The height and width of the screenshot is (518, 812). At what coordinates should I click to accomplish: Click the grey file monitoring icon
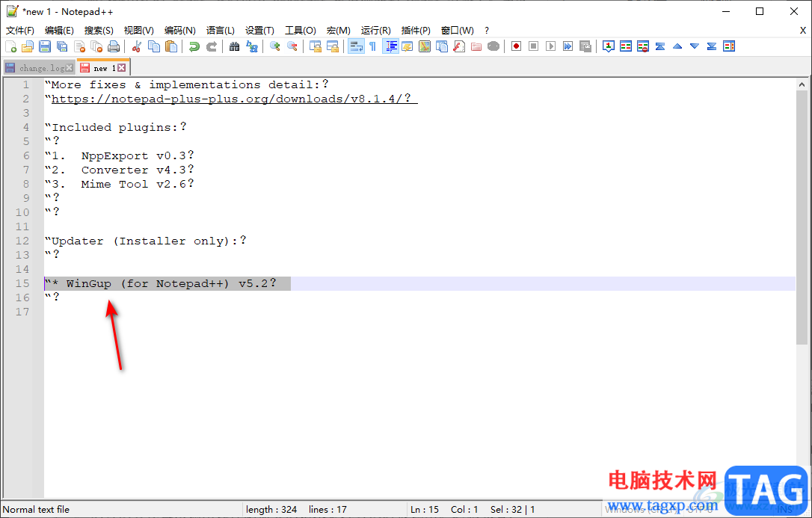pyautogui.click(x=493, y=46)
